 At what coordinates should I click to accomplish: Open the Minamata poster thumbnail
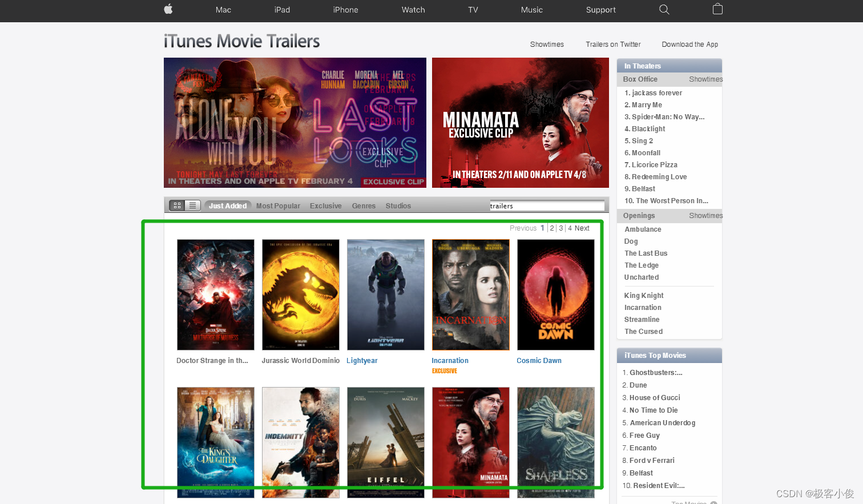471,442
